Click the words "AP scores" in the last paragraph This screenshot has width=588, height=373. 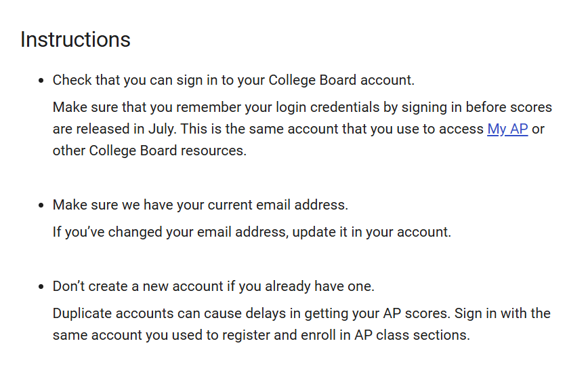tap(416, 313)
